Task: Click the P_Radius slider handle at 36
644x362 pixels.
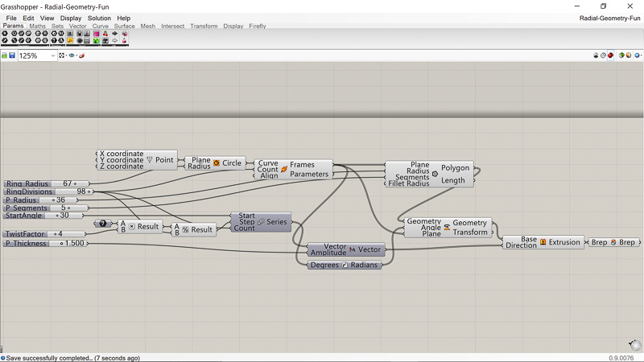Action: pos(53,200)
